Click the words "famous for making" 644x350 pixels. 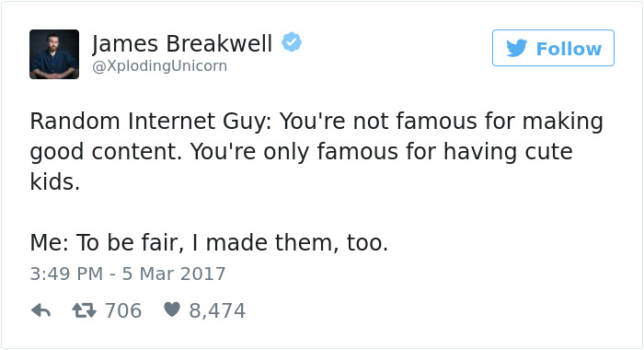(x=500, y=122)
